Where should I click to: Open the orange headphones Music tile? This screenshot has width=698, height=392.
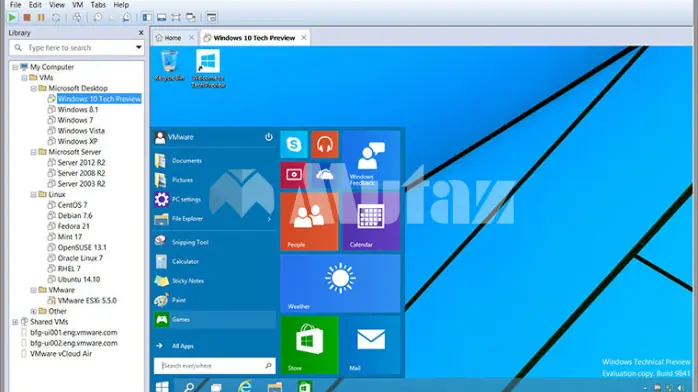click(x=325, y=144)
